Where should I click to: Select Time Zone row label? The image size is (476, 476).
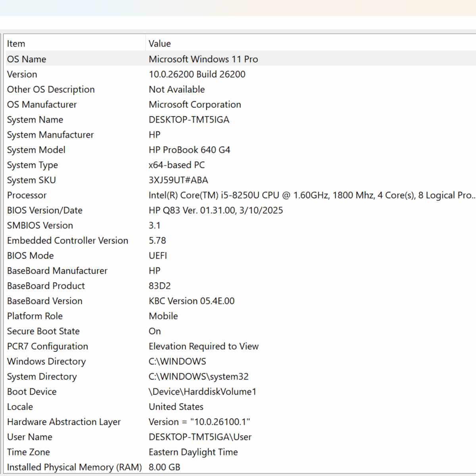coord(29,451)
